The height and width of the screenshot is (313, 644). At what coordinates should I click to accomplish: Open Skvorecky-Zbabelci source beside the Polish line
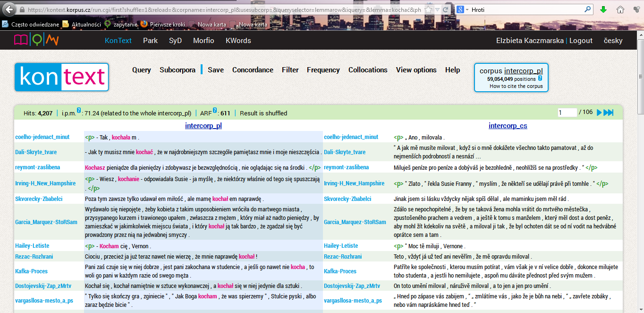[x=39, y=199]
